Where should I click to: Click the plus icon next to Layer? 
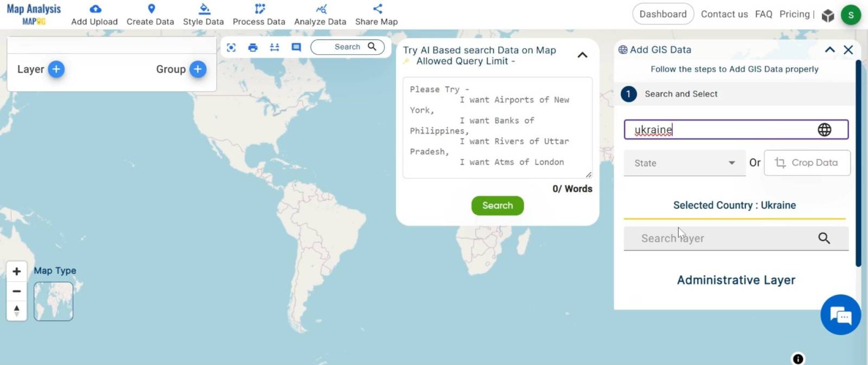click(56, 69)
